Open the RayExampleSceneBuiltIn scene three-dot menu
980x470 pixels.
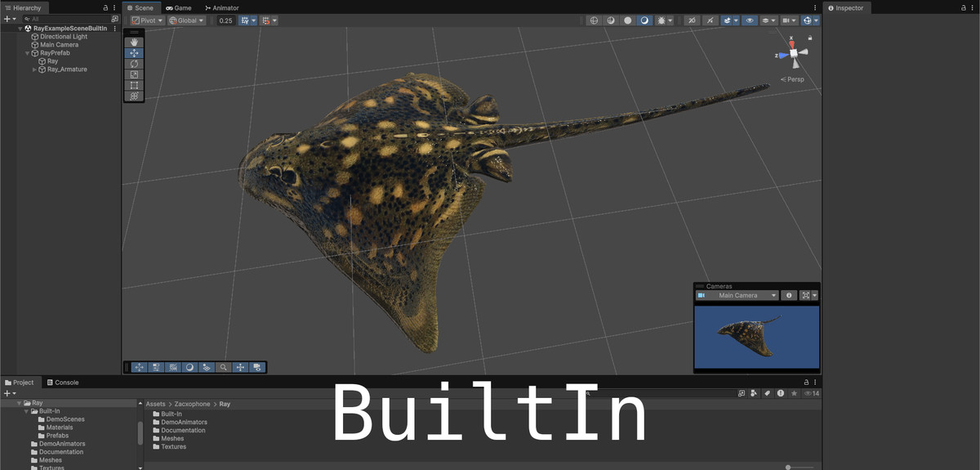click(x=114, y=28)
